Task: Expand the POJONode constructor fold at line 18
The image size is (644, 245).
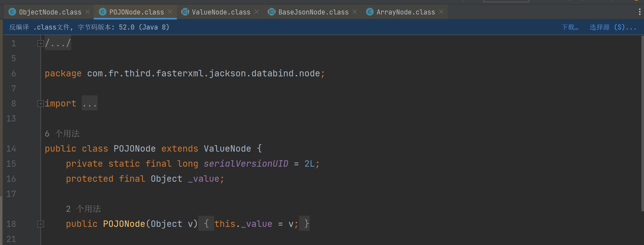Action: pyautogui.click(x=40, y=224)
